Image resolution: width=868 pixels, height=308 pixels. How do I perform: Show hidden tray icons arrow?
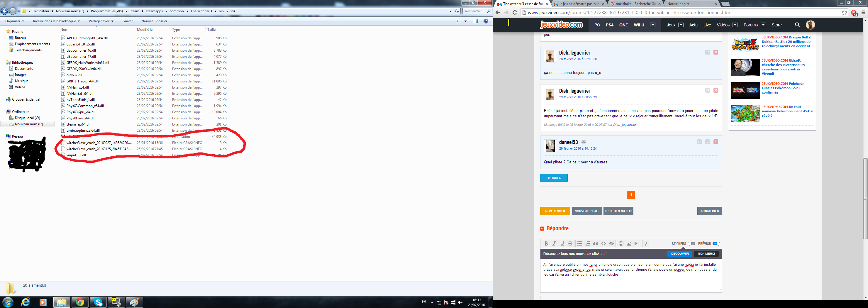[x=432, y=303]
